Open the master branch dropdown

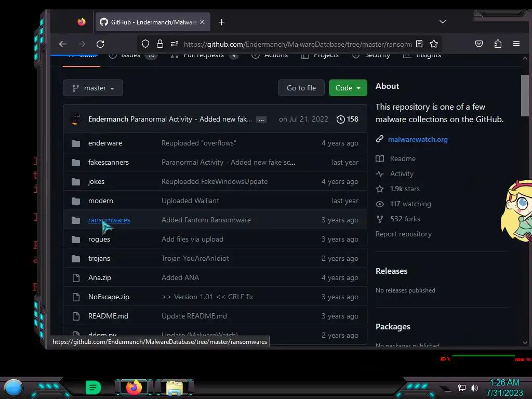pyautogui.click(x=93, y=88)
